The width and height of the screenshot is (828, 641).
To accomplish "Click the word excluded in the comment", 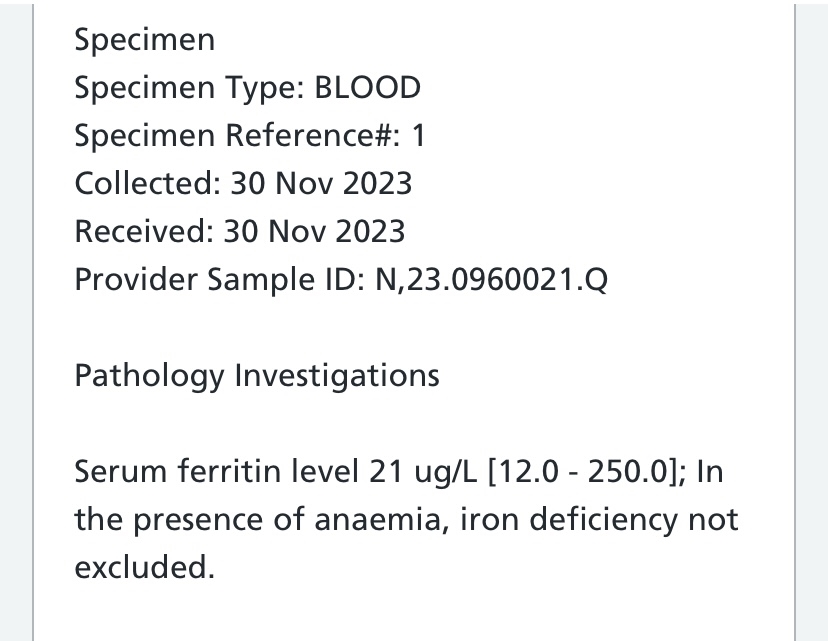I will tap(145, 567).
